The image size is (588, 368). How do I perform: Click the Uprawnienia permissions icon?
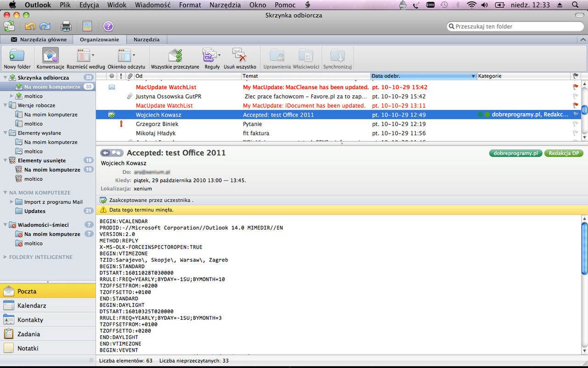(x=277, y=58)
